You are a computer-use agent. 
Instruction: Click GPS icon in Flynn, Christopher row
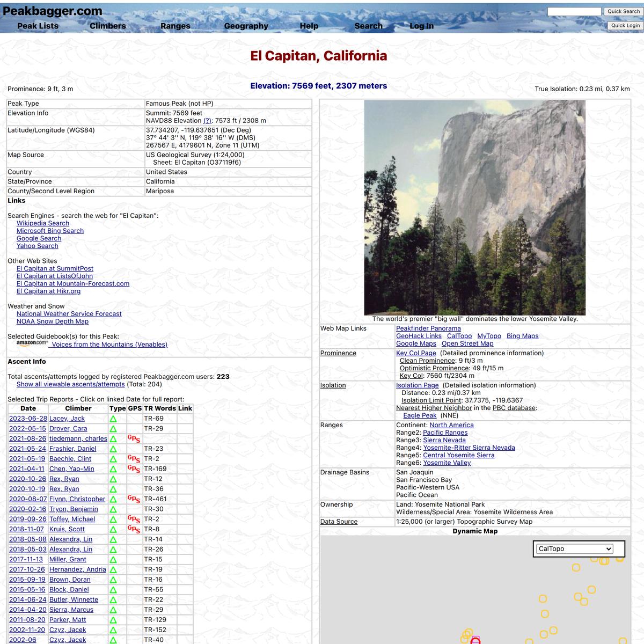pyautogui.click(x=134, y=499)
